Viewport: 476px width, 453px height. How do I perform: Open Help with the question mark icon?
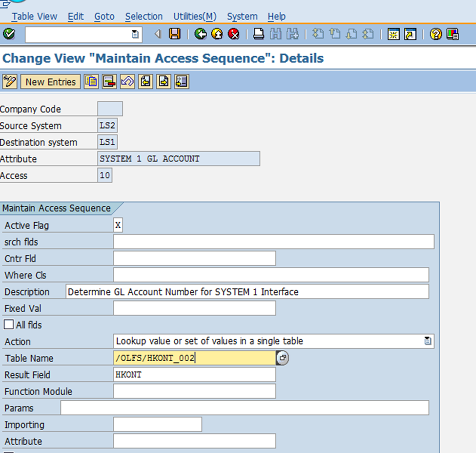[435, 34]
